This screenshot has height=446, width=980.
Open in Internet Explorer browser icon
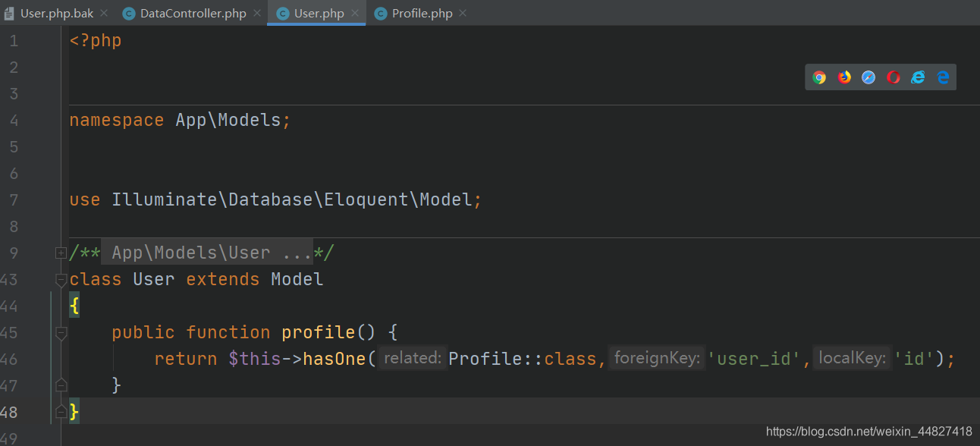click(x=918, y=77)
